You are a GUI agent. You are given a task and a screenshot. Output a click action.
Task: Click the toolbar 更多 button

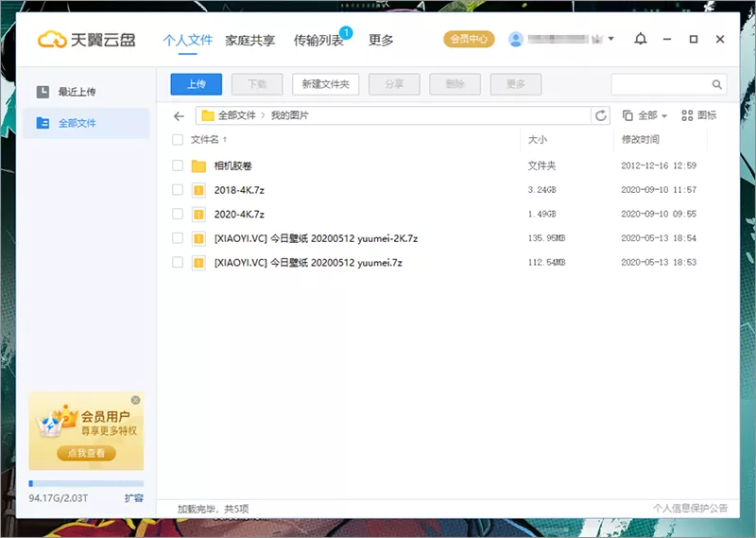pos(515,84)
